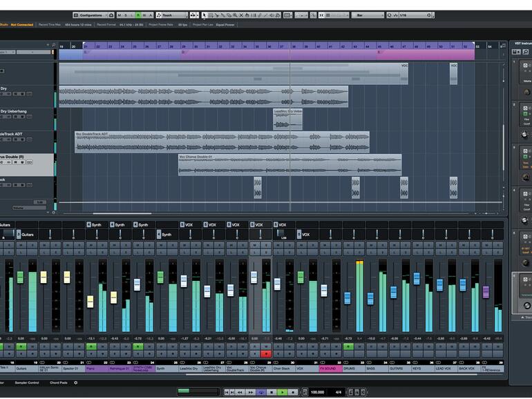Select the Play speaker tool

click(x=272, y=15)
